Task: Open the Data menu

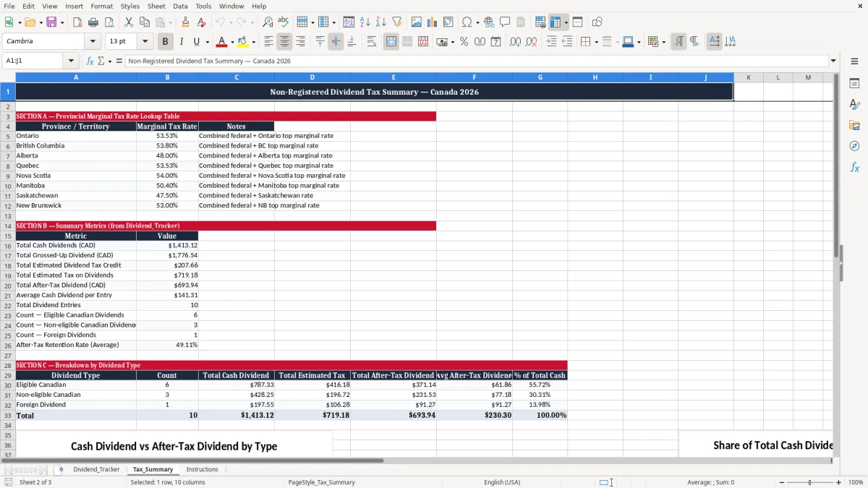Action: pos(180,6)
